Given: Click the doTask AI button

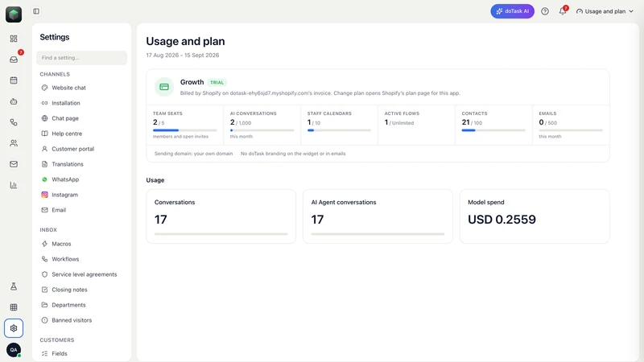Looking at the screenshot, I should 513,11.
